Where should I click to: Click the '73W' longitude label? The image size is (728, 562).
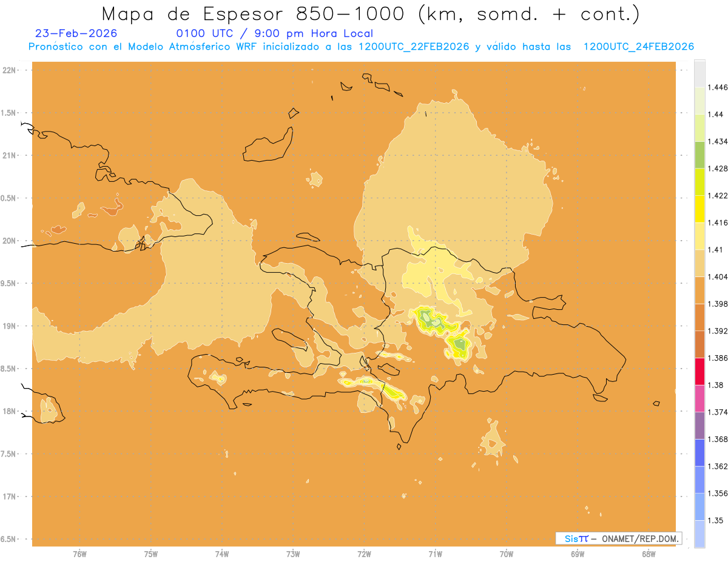click(293, 554)
